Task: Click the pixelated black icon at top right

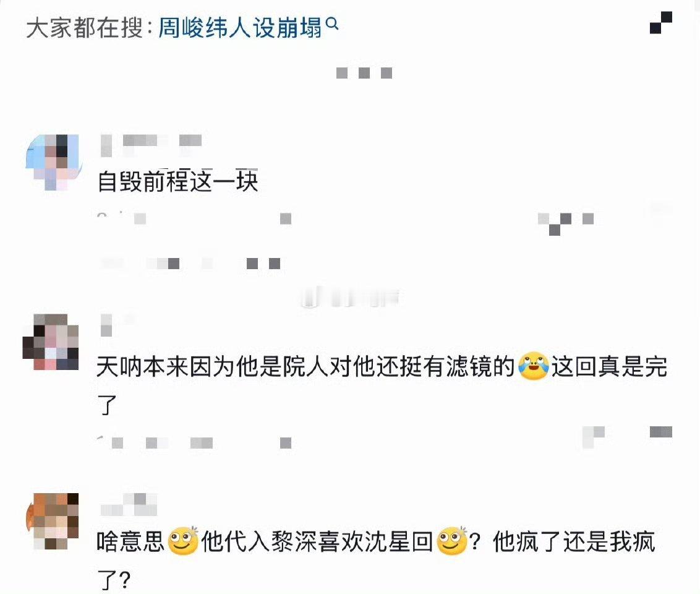Action: [660, 23]
